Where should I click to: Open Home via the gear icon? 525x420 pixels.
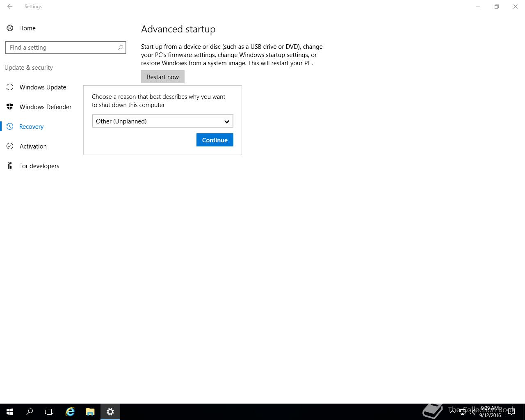[10, 28]
